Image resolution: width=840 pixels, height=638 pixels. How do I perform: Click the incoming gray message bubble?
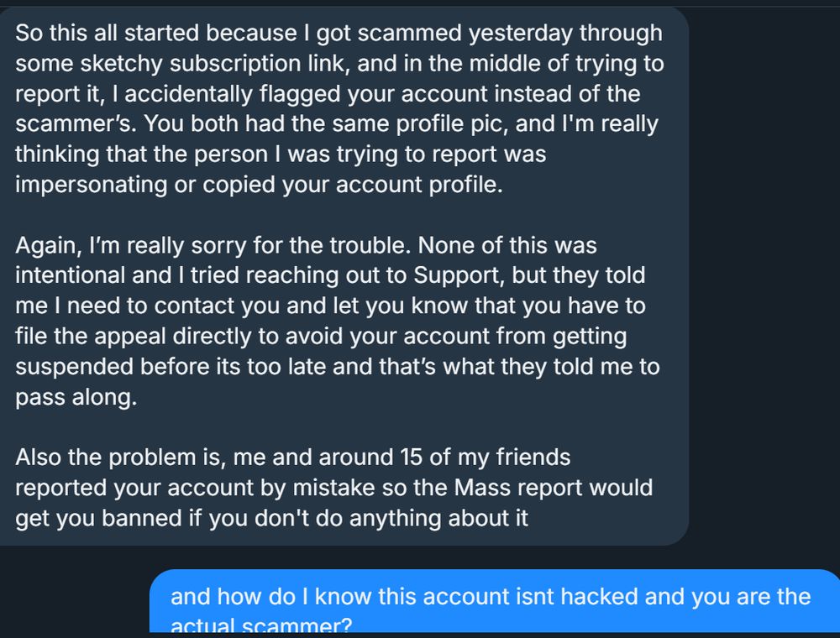(x=344, y=277)
